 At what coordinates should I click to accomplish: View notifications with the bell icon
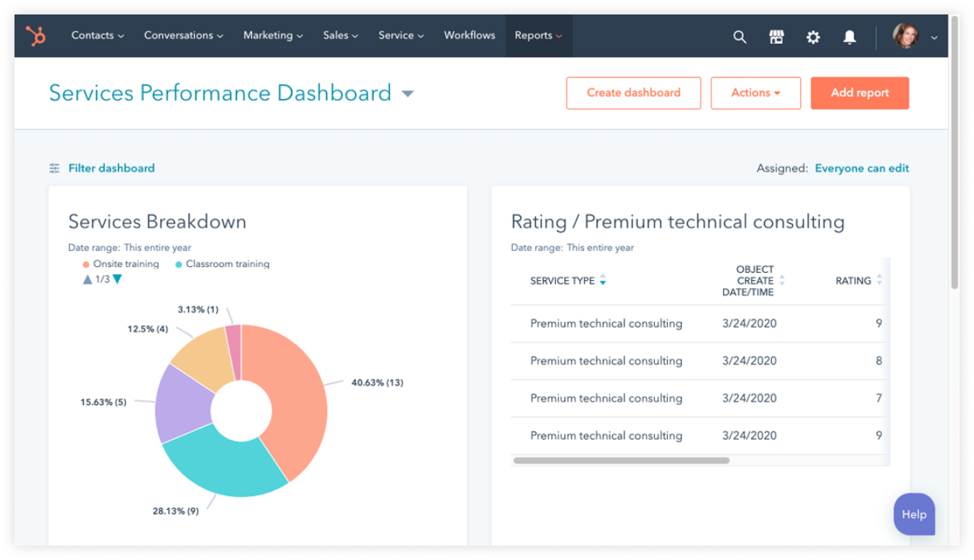(x=850, y=36)
